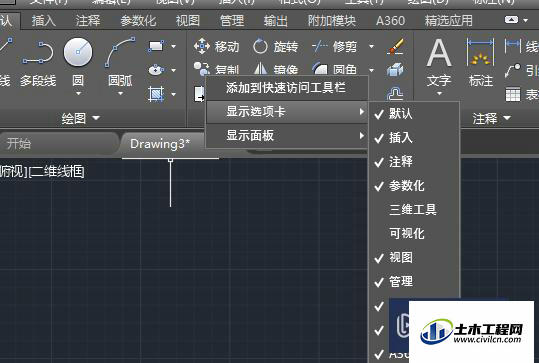Image resolution: width=539 pixels, height=363 pixels.
Task: Select the Ellipse draw tool icon
Action: pyautogui.click(x=156, y=70)
